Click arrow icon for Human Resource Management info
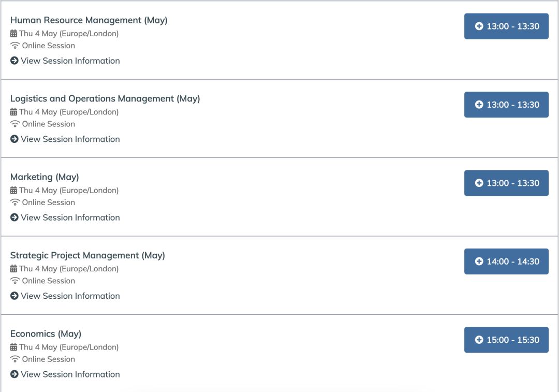This screenshot has height=392, width=559. [x=14, y=61]
